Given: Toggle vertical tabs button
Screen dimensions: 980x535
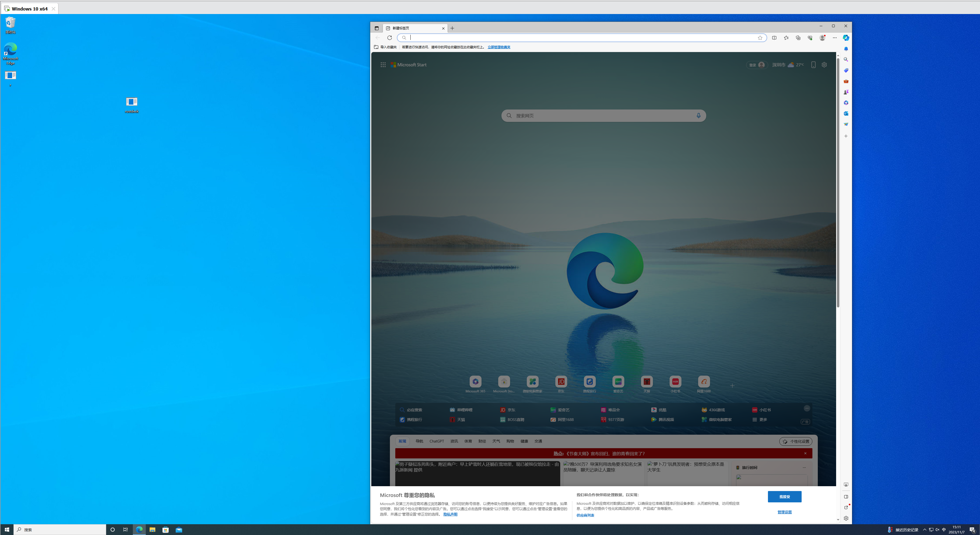Looking at the screenshot, I should coord(377,28).
